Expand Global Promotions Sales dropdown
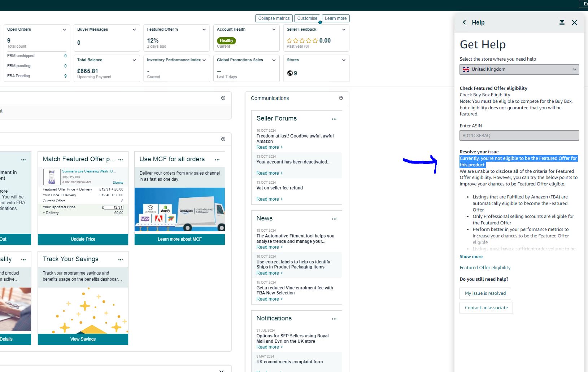 274,60
